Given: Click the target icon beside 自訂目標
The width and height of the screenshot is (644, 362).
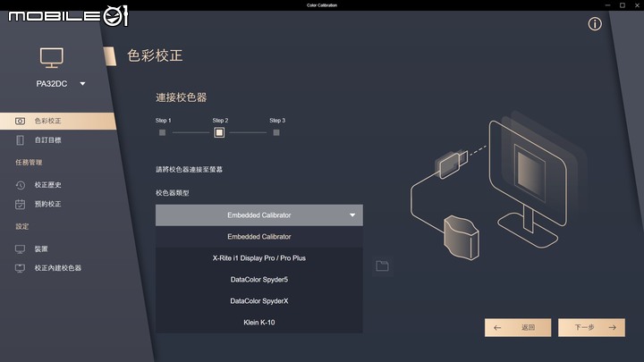Looking at the screenshot, I should (x=20, y=140).
